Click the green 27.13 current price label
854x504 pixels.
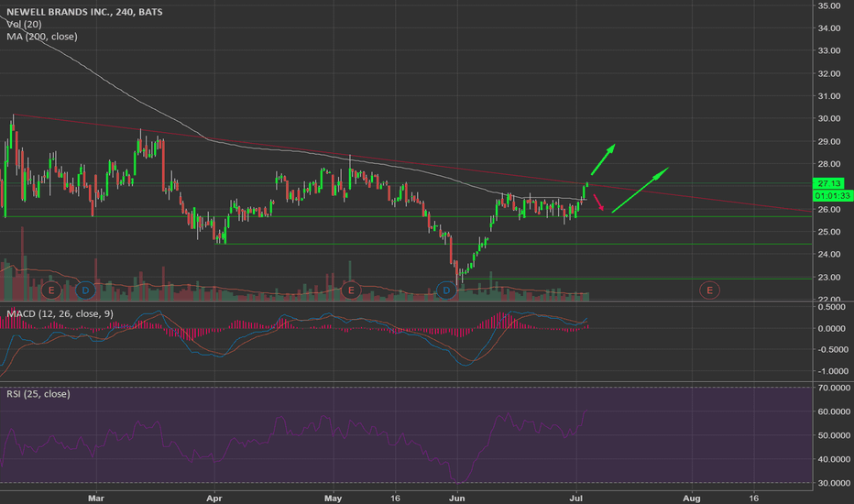coord(829,183)
